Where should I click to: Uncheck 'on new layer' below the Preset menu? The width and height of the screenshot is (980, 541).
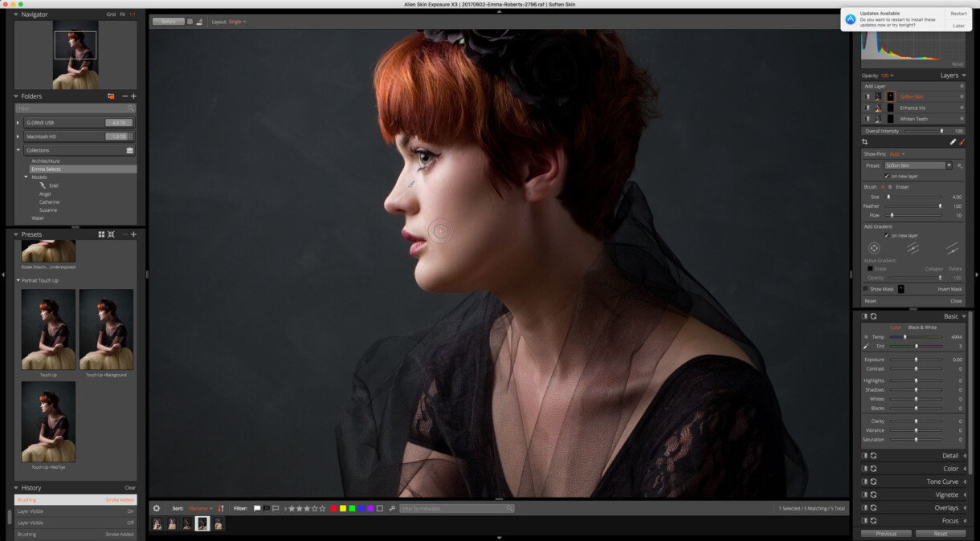pos(887,176)
